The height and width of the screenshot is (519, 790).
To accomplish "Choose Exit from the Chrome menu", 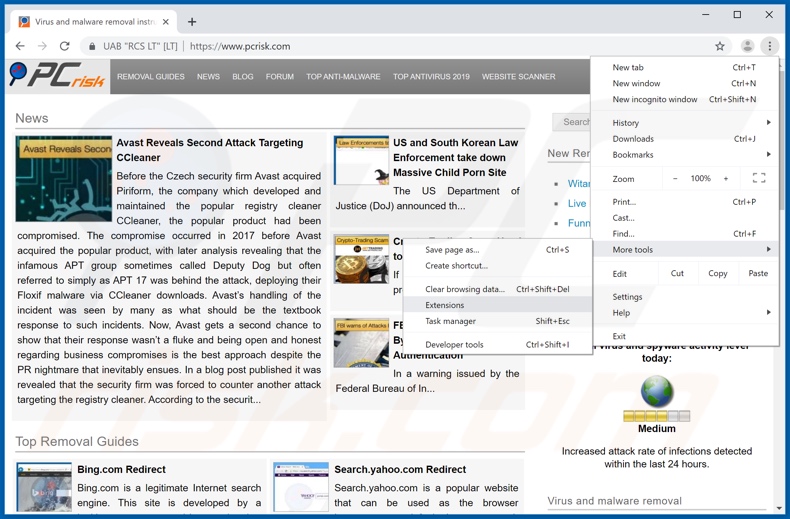I will (684, 336).
